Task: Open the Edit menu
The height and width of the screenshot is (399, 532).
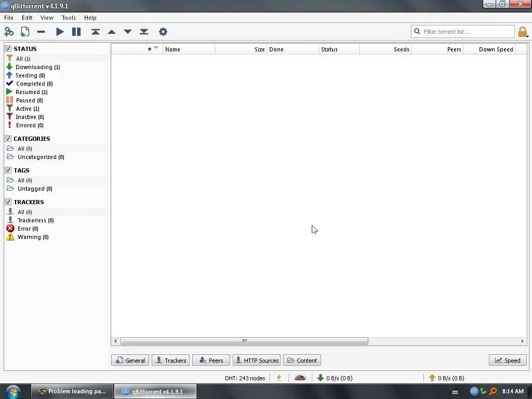Action: pos(27,18)
